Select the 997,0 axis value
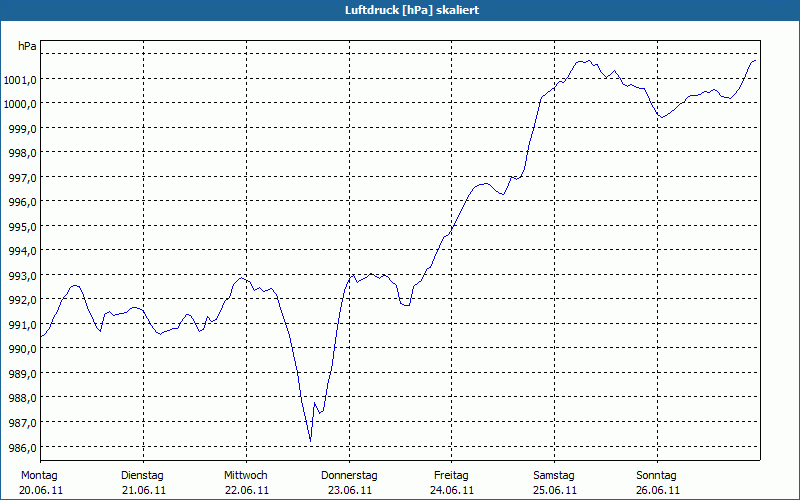800x500 pixels. click(22, 178)
